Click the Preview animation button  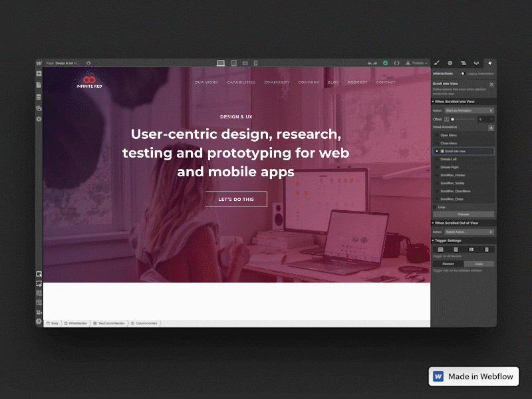tap(463, 215)
